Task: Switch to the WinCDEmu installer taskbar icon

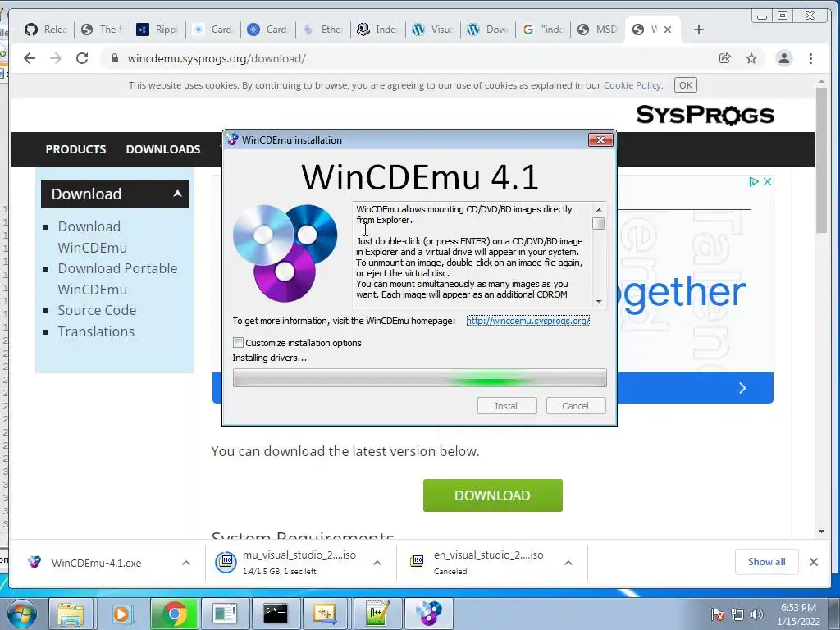Action: click(x=428, y=614)
